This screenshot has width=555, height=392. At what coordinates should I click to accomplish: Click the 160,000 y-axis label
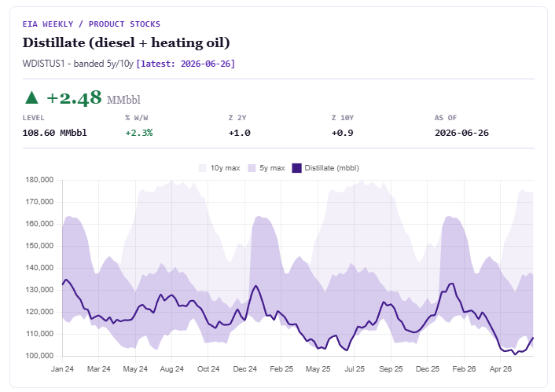[x=39, y=224]
